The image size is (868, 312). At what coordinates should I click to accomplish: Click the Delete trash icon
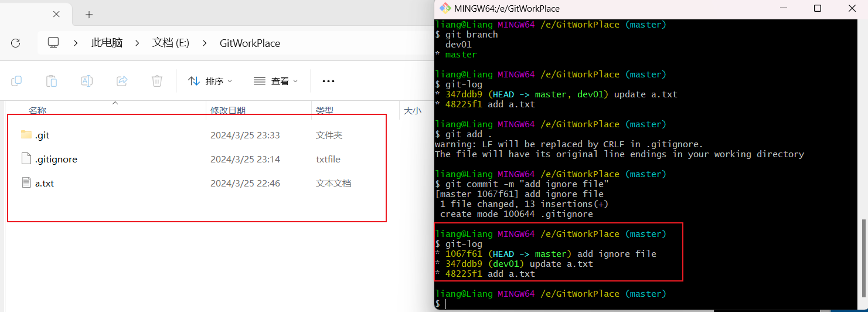[157, 81]
